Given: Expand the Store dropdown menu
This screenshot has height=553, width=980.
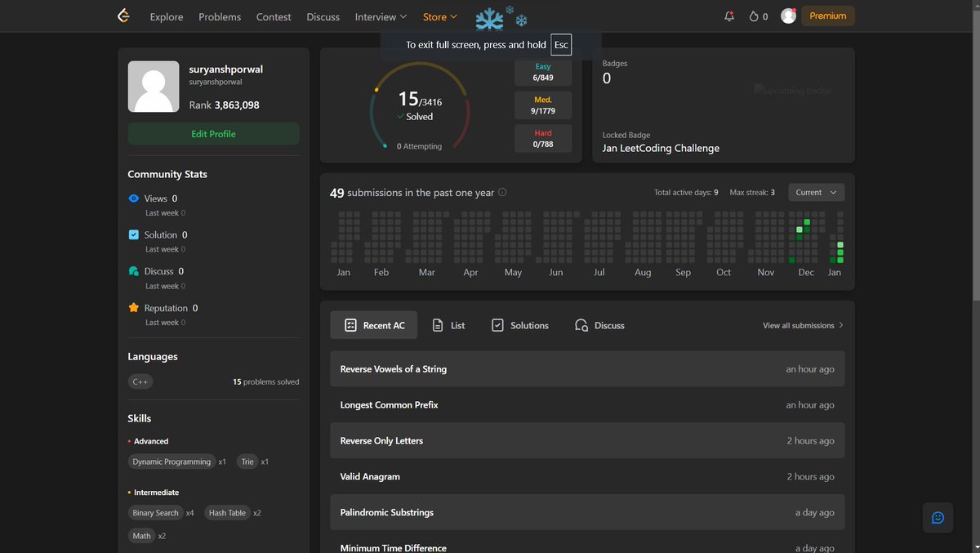Looking at the screenshot, I should tap(440, 16).
